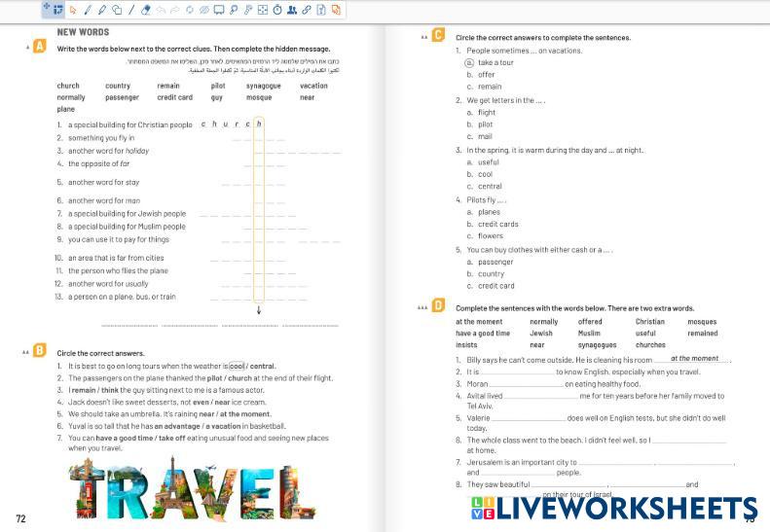The width and height of the screenshot is (770, 532).
Task: Select 'credit card' answer for question 5
Action: pyautogui.click(x=495, y=286)
